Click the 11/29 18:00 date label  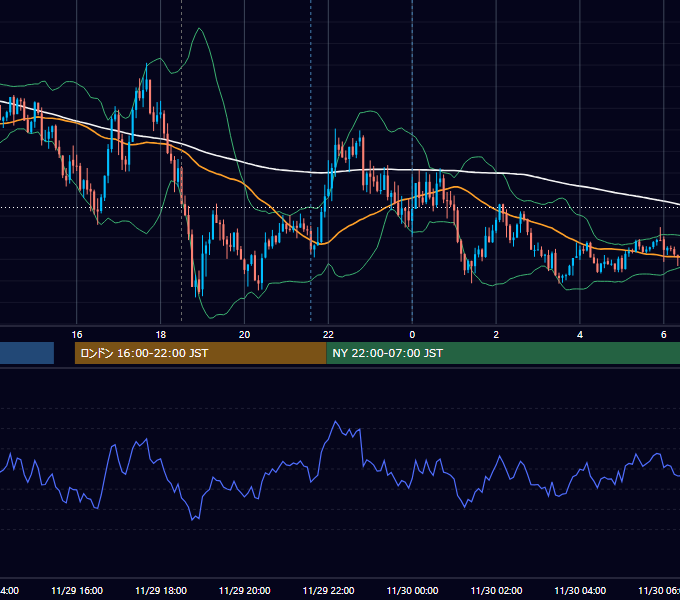tap(161, 590)
